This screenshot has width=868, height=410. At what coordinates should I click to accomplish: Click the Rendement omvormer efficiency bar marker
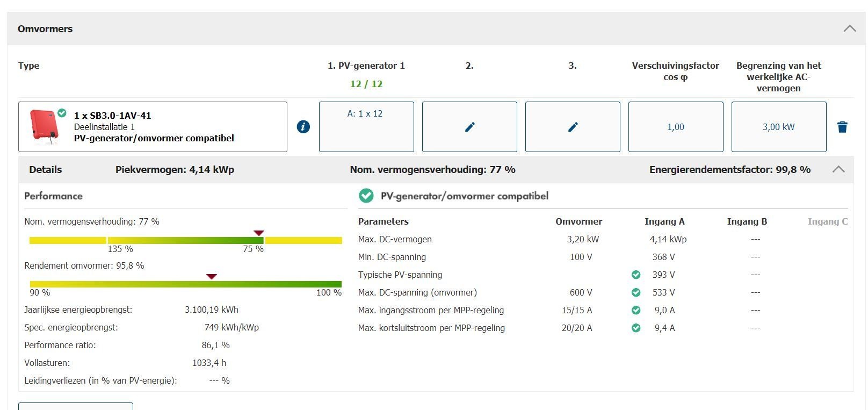pos(212,276)
